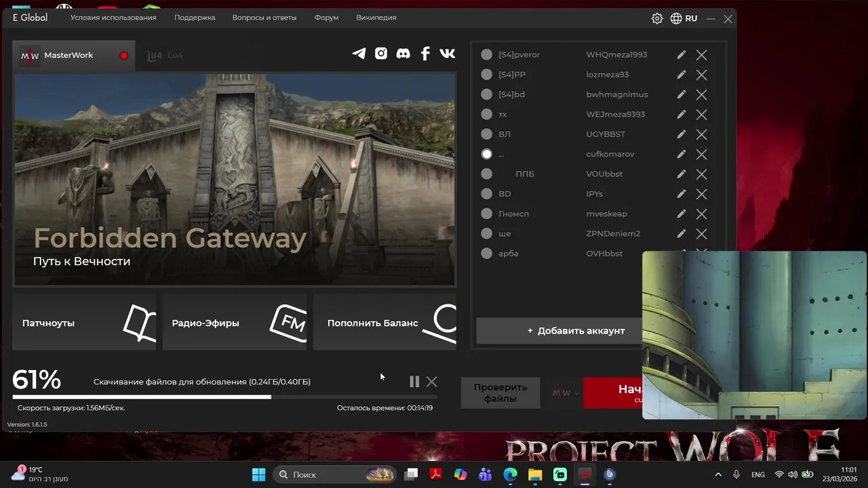Edit the VOUbbst account entry

coord(682,174)
